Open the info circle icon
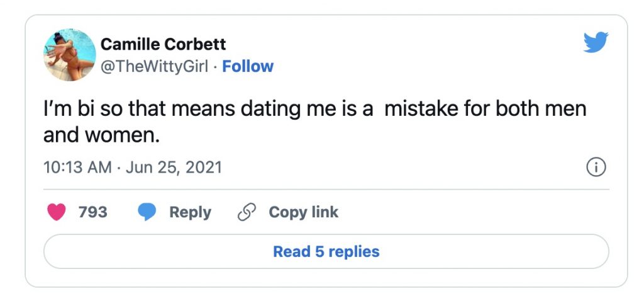The height and width of the screenshot is (303, 644). (596, 167)
